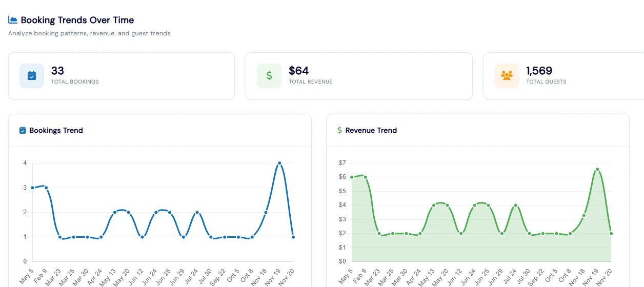Screen dimensions: 644x287
Task: Click the $0 label on the Revenue Trend axis
Action: point(343,261)
